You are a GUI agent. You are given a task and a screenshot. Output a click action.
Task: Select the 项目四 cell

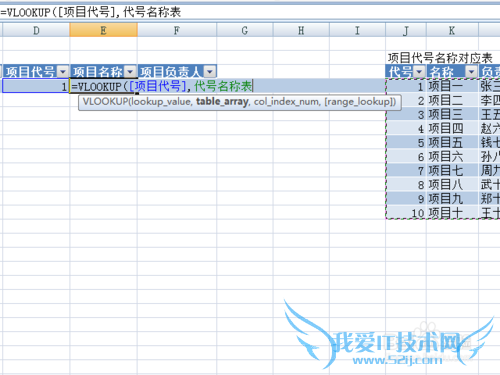(452, 128)
